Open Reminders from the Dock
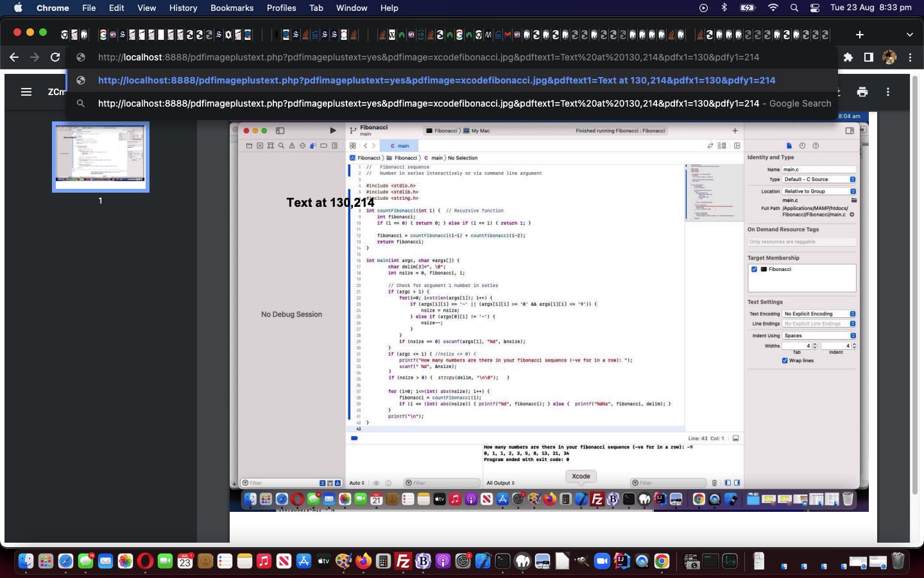The image size is (924, 578). point(225,561)
